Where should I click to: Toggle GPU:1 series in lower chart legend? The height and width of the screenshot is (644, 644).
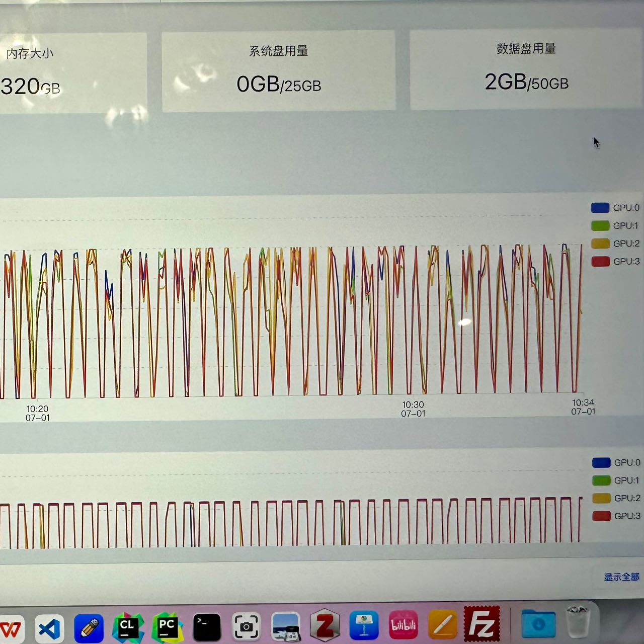pos(615,480)
